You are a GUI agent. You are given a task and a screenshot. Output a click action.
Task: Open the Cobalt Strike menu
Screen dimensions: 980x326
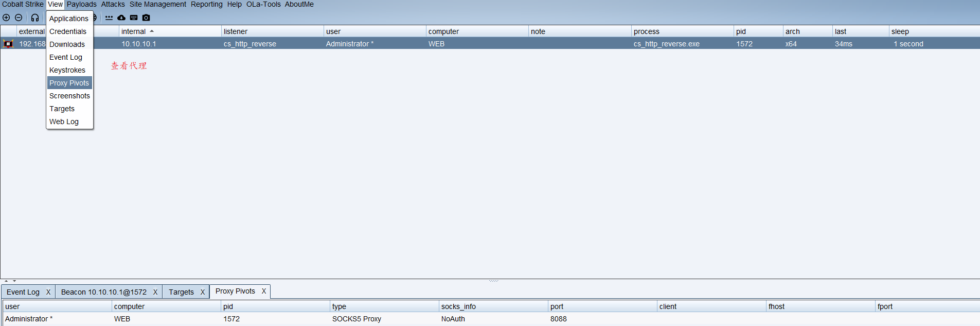point(23,4)
